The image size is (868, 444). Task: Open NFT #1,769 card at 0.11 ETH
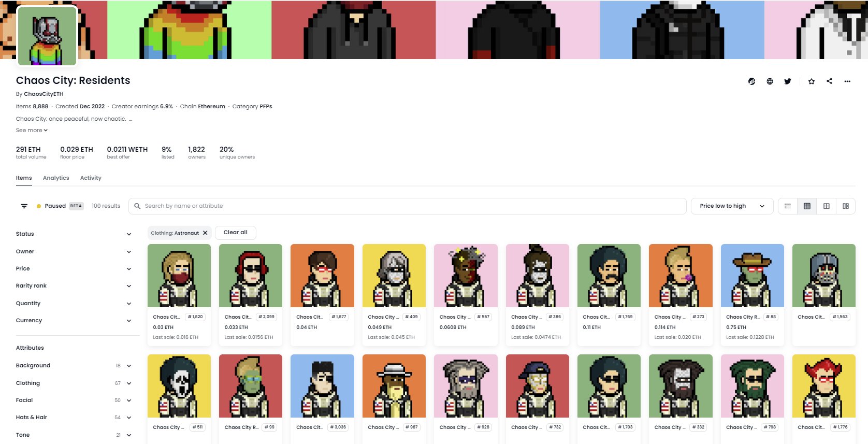609,295
